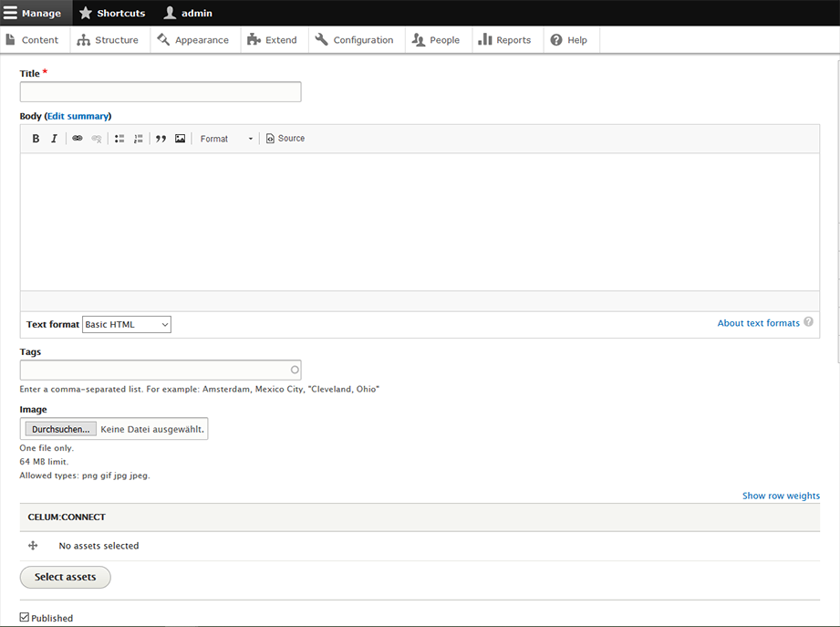Uncheck the Published checkbox
This screenshot has height=627, width=840.
tap(25, 618)
